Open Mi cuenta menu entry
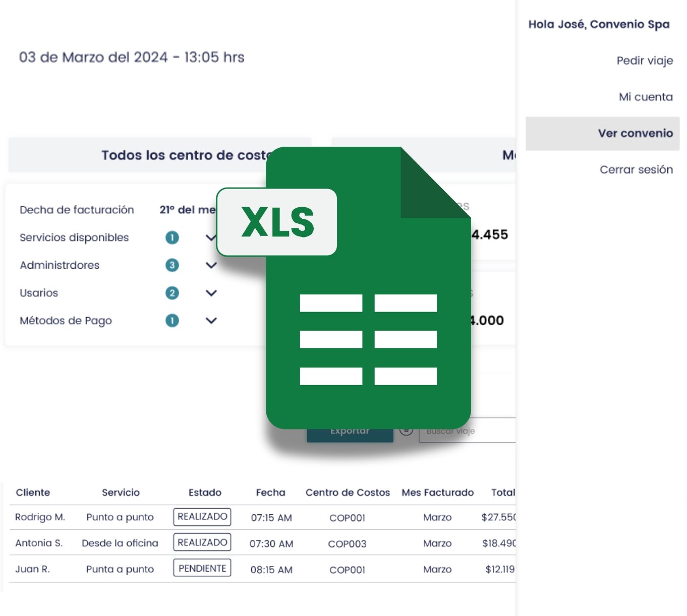This screenshot has width=687, height=616. (x=646, y=96)
